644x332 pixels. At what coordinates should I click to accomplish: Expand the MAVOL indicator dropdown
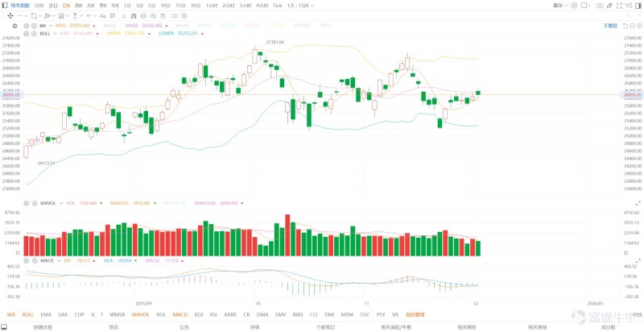pyautogui.click(x=61, y=203)
